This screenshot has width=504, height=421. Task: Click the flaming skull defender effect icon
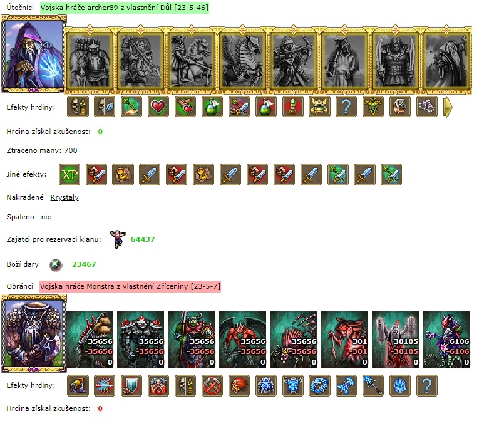(x=239, y=385)
